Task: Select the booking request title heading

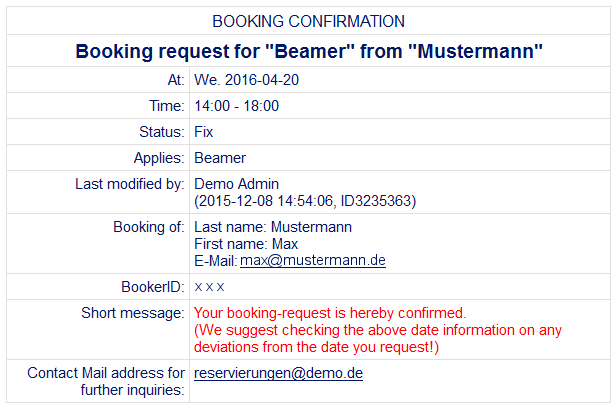Action: pos(309,51)
